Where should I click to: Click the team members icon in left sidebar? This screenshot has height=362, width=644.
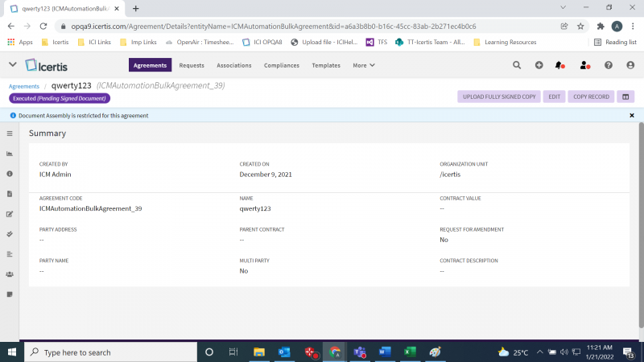[x=10, y=274]
